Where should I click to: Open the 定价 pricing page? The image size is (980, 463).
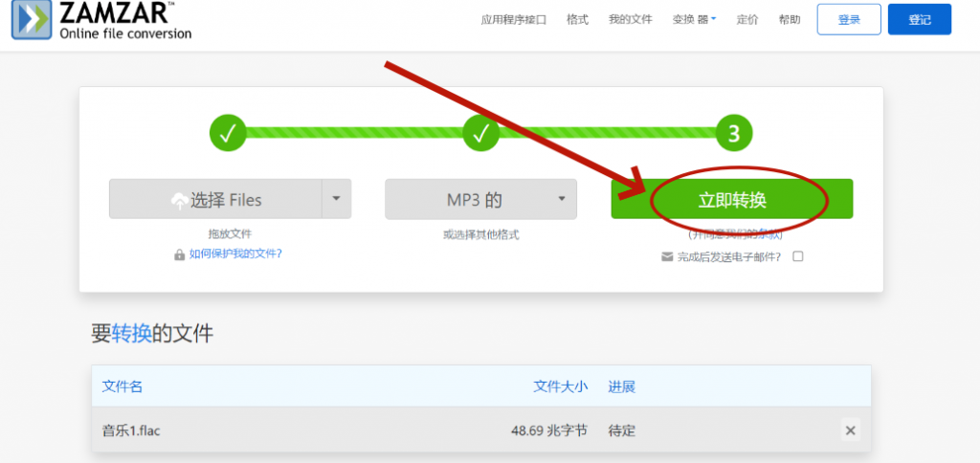pyautogui.click(x=747, y=19)
